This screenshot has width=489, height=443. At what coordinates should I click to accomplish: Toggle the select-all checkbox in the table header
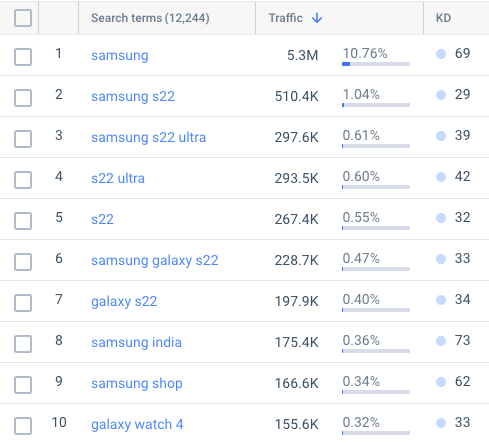click(23, 18)
